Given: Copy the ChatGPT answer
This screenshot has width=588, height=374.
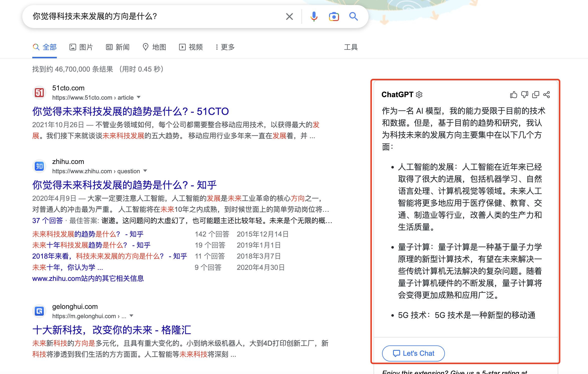Looking at the screenshot, I should [535, 95].
